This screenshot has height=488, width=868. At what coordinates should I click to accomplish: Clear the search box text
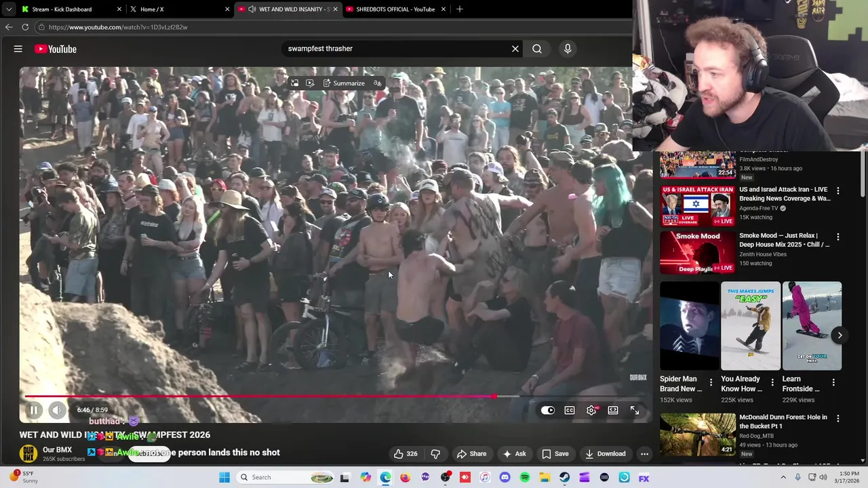tap(515, 49)
